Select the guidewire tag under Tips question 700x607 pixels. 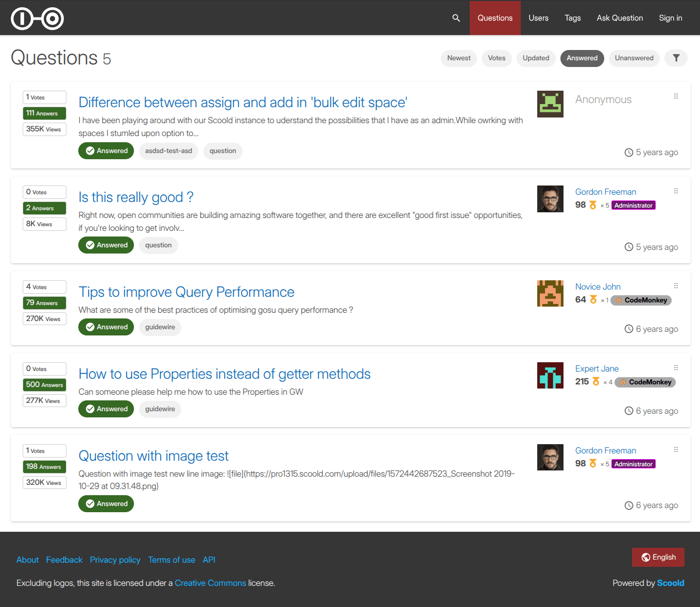coord(160,327)
